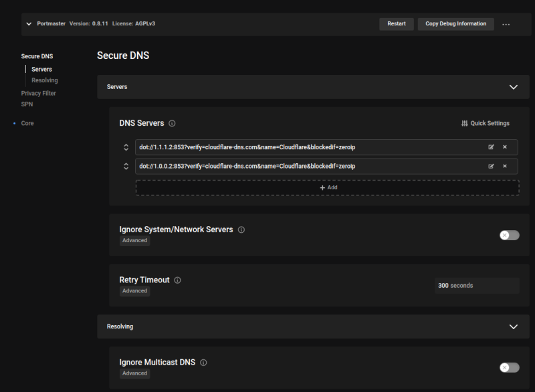Viewport: 535px width, 392px height.
Task: Click info icon next to Ignore Multicast DNS
Action: [x=203, y=363]
